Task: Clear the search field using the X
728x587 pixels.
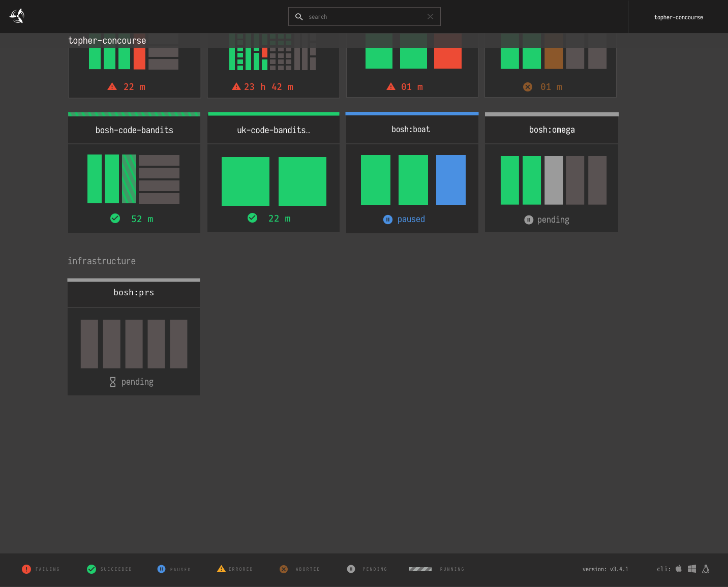Action: (x=430, y=16)
